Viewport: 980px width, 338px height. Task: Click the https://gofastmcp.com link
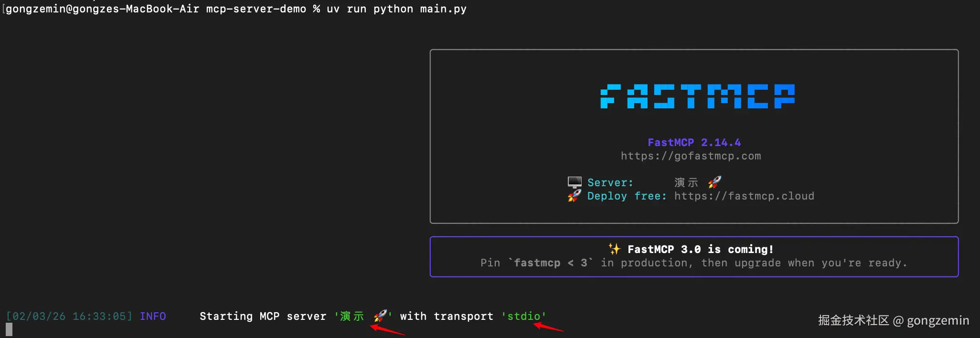click(691, 156)
